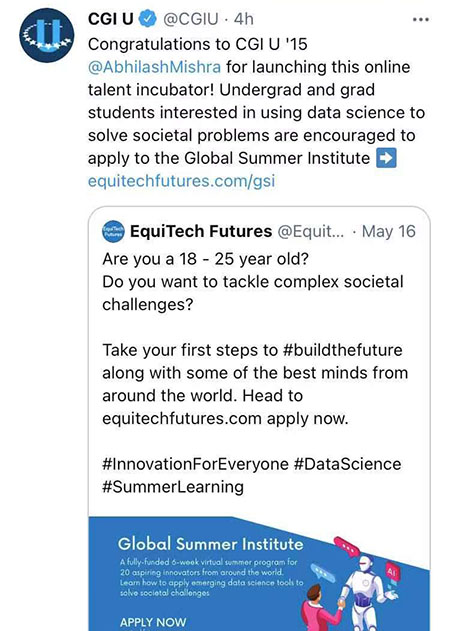Viewport: 450px width, 631px height.
Task: Open the May 16 quoted tweet date
Action: click(388, 231)
